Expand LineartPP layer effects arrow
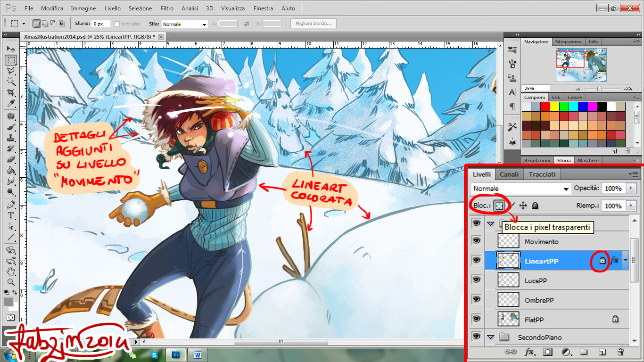The width and height of the screenshot is (644, 362). pos(626,260)
